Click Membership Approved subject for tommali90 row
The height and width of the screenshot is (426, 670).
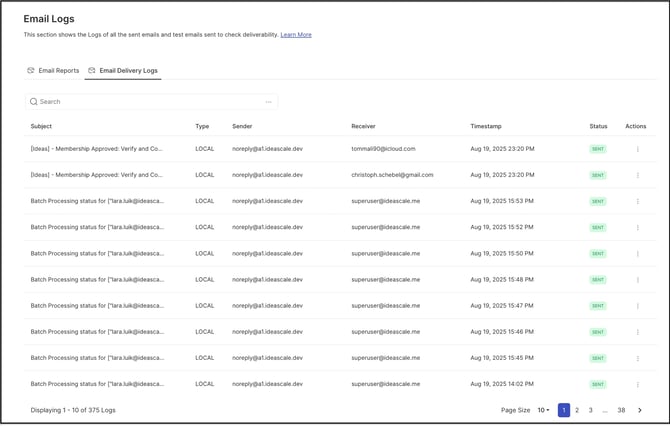tap(97, 149)
